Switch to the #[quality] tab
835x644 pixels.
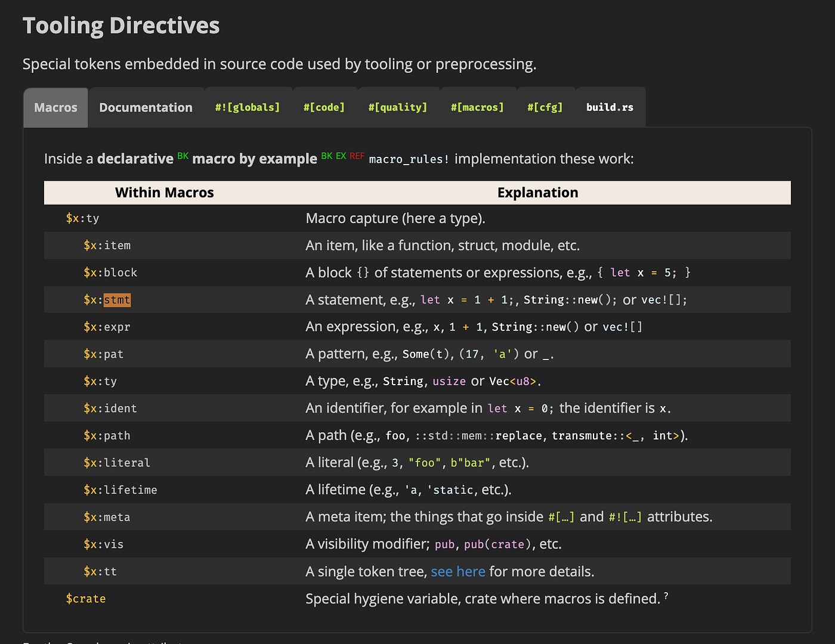[x=398, y=107]
